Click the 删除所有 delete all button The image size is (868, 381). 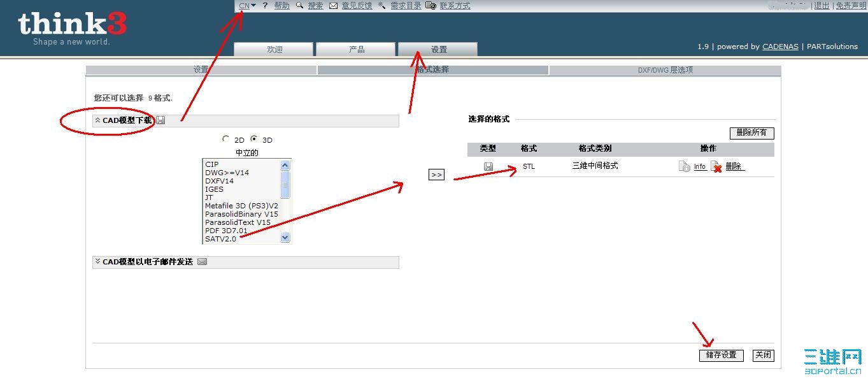[752, 133]
